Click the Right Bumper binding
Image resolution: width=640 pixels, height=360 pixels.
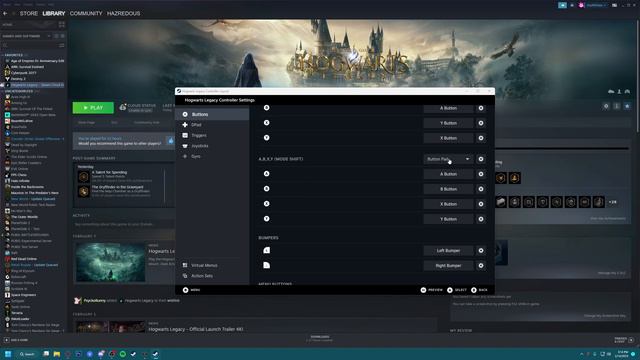pyautogui.click(x=448, y=266)
